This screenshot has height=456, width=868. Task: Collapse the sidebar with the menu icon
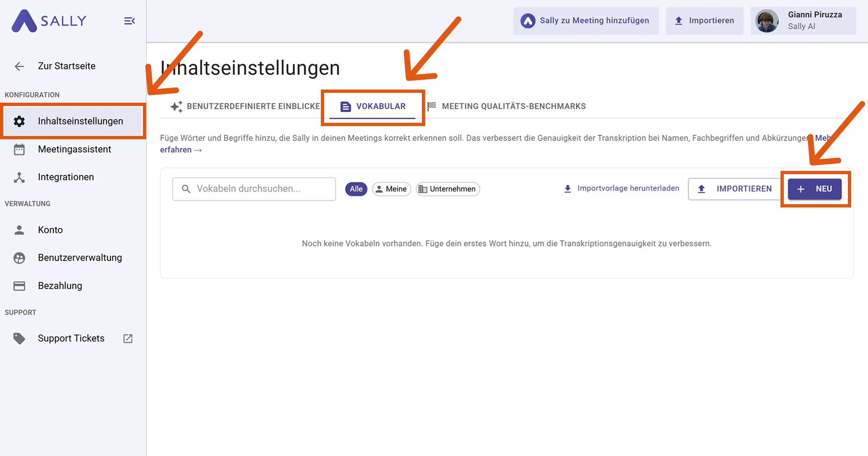(129, 21)
